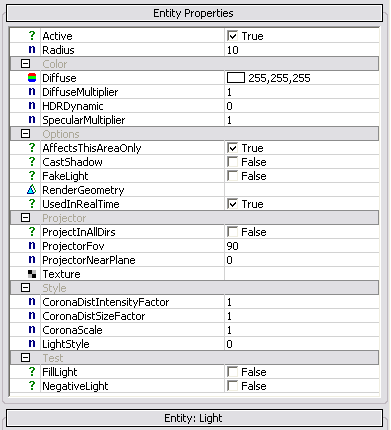Viewport: 391px width, 430px height.
Task: Edit the SpecularMultiplier value field
Action: [302, 120]
